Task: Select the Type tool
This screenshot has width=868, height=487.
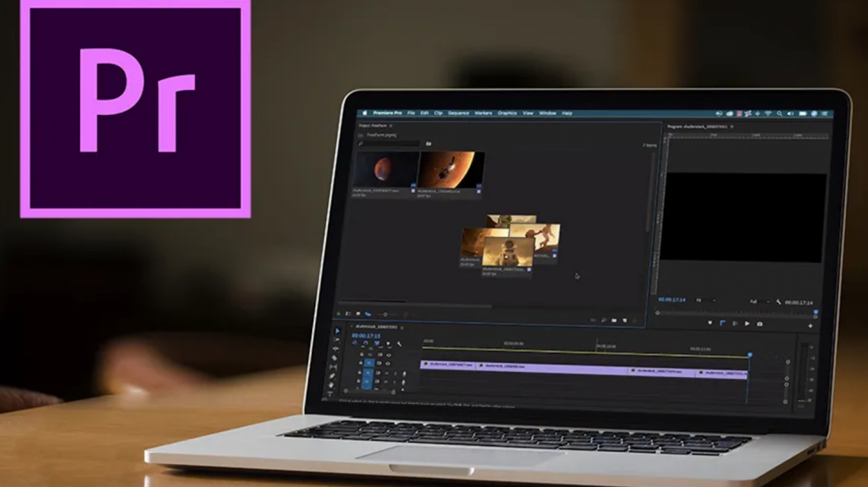Action: tap(330, 393)
